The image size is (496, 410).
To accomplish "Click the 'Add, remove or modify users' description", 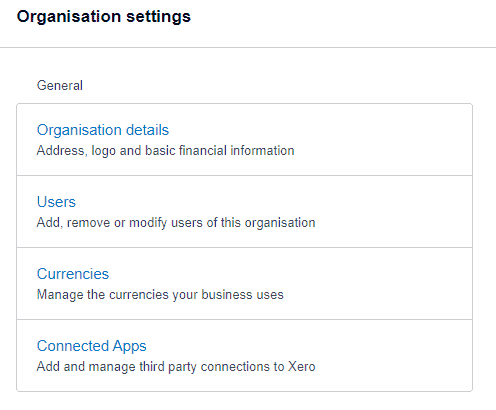I will point(176,223).
